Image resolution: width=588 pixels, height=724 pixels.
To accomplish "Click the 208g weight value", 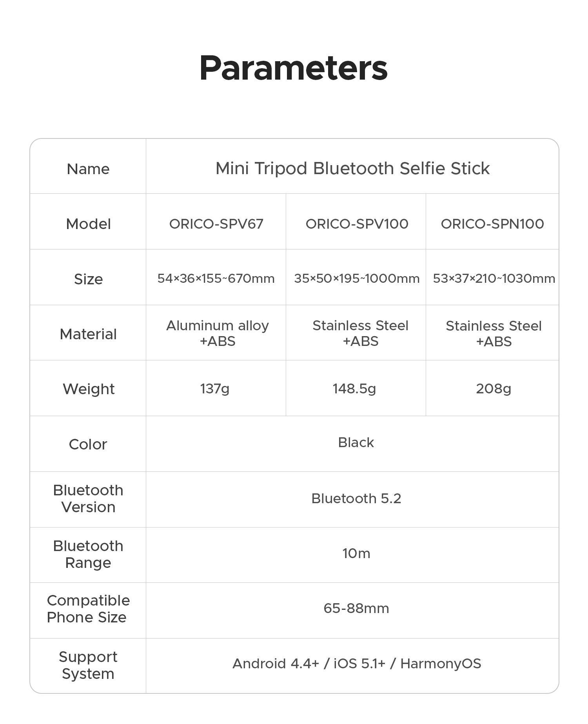I will (494, 389).
